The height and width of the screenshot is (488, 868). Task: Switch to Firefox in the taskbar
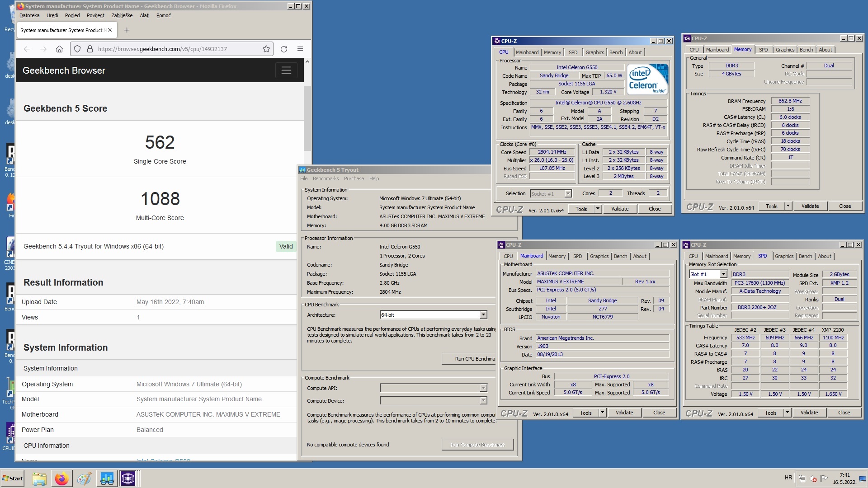click(x=62, y=479)
